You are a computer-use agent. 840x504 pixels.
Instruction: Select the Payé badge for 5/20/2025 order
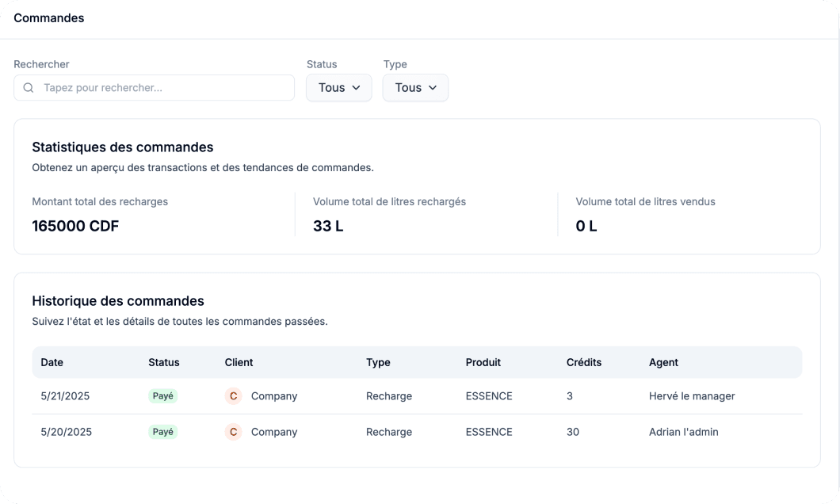pos(162,432)
